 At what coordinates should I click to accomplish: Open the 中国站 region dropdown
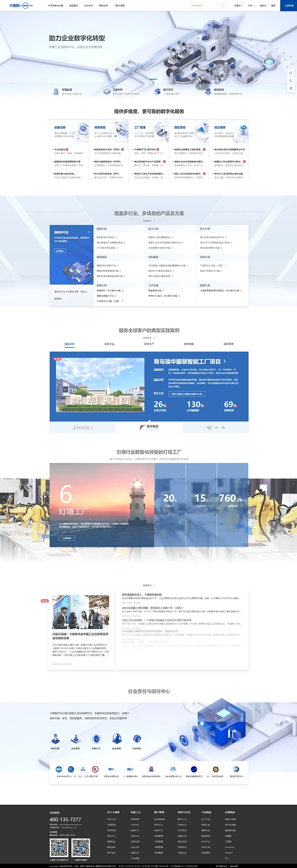238,6
